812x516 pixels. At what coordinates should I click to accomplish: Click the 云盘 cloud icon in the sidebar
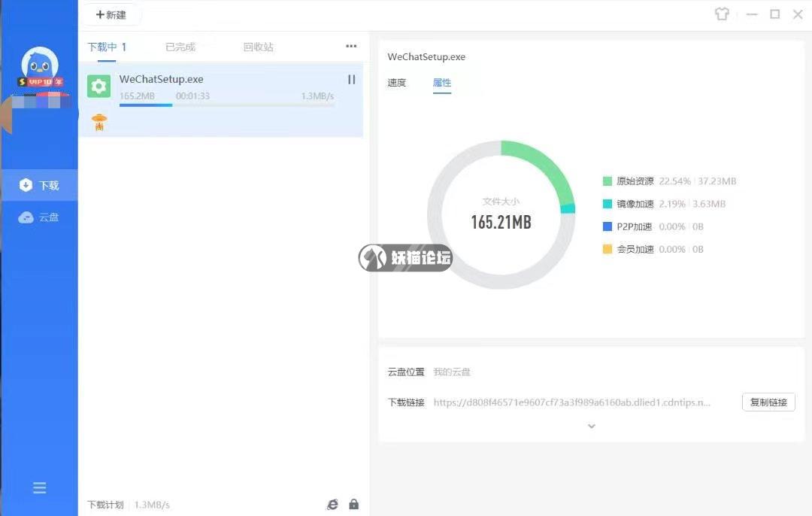click(26, 217)
